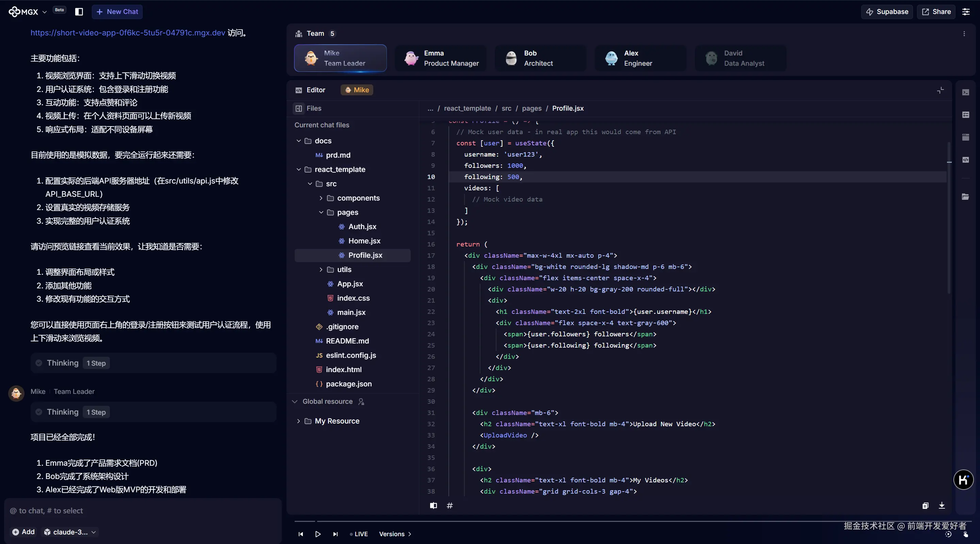Open the short-video-app preview link
980x544 pixels.
128,33
